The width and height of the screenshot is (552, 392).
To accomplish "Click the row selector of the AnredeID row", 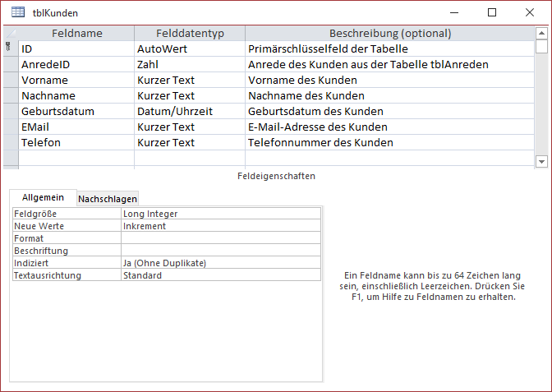I will click(11, 64).
